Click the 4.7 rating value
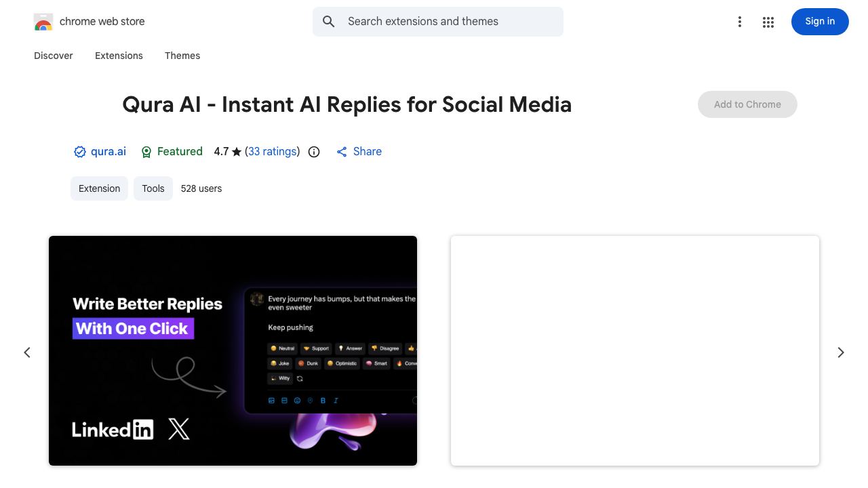The image size is (868, 488). pyautogui.click(x=221, y=152)
